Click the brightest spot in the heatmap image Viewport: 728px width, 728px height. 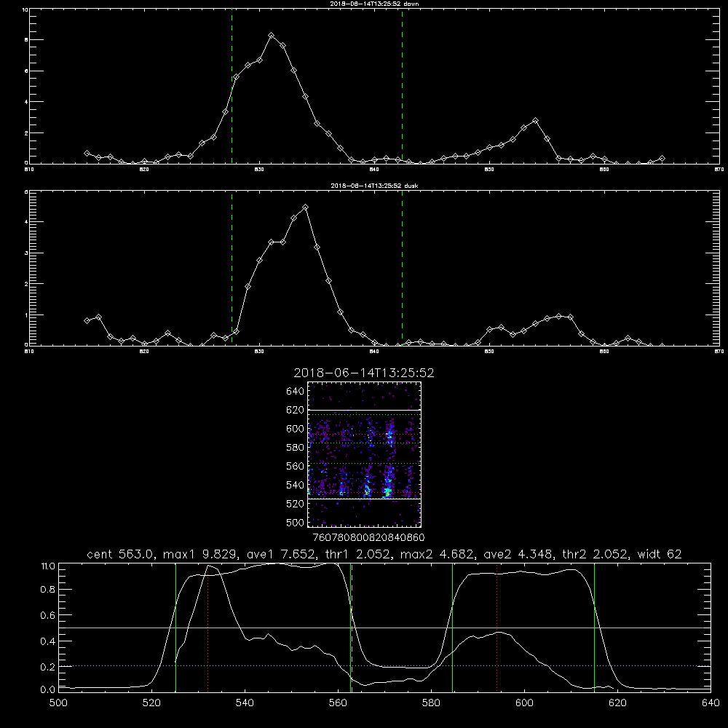[x=388, y=491]
